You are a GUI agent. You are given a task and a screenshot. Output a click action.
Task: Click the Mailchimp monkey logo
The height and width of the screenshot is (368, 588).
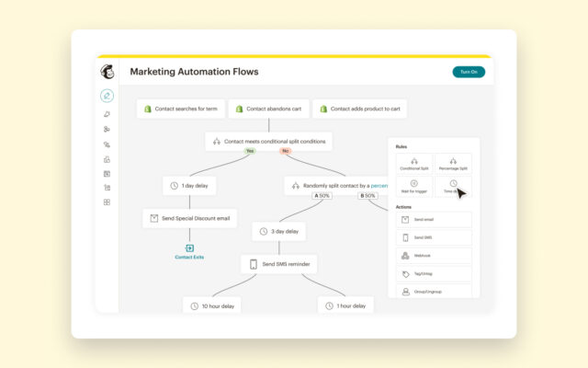(107, 72)
